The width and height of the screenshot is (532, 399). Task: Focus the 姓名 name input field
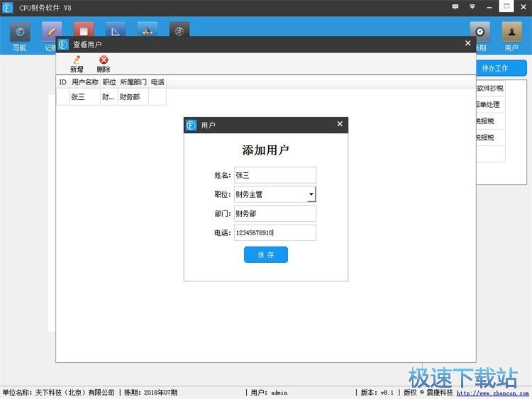point(275,175)
